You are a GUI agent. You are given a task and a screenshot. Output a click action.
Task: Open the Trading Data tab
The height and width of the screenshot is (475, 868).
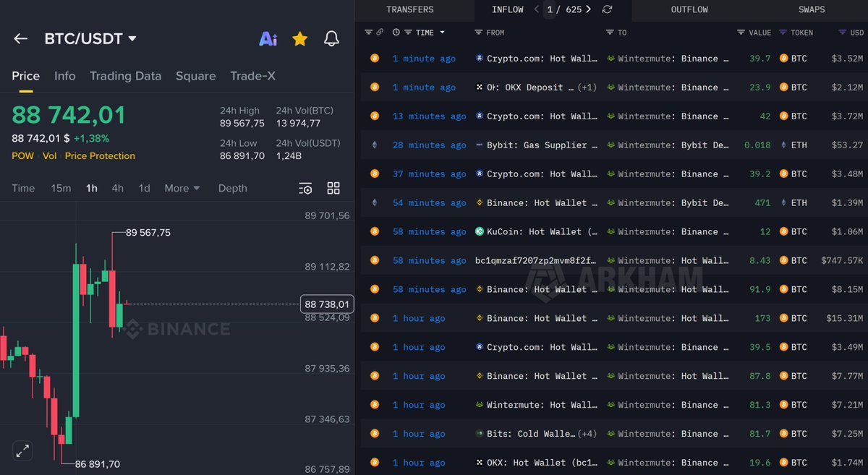[125, 76]
